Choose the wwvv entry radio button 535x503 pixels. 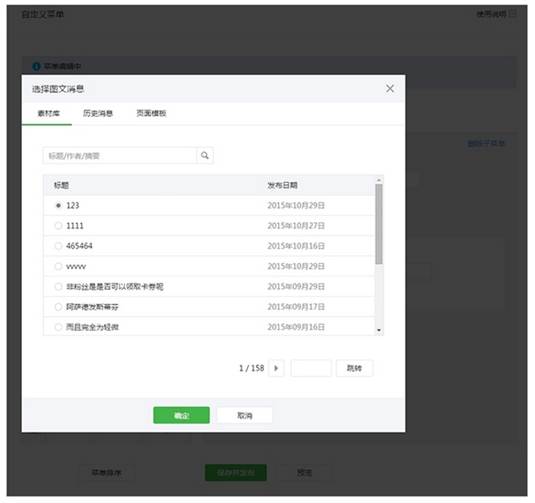tap(58, 266)
